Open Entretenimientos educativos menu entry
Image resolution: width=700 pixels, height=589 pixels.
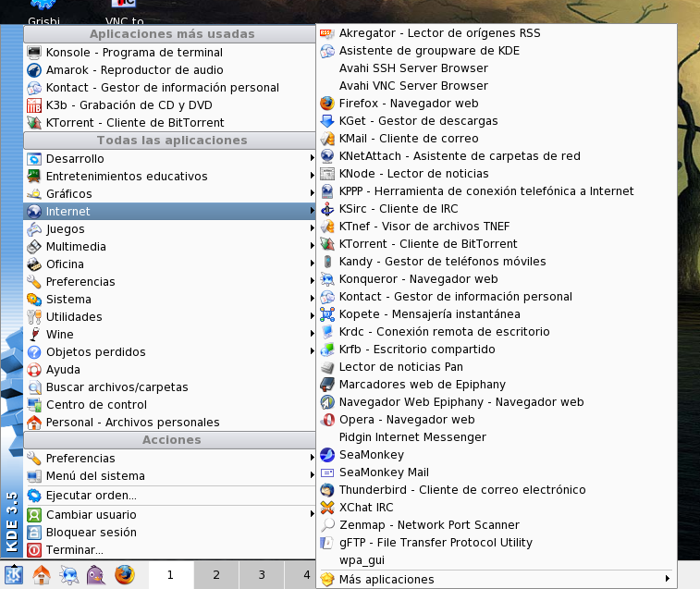point(169,177)
